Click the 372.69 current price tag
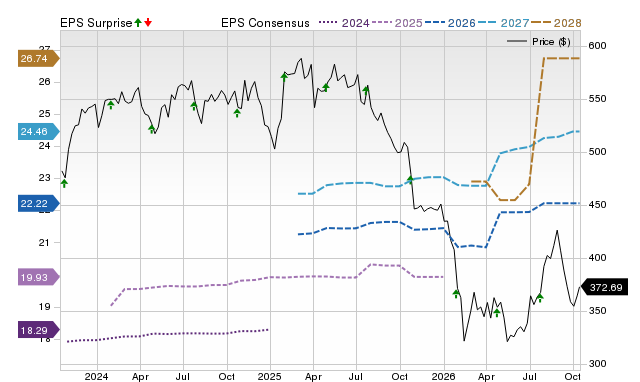The height and width of the screenshot is (382, 640). (604, 288)
